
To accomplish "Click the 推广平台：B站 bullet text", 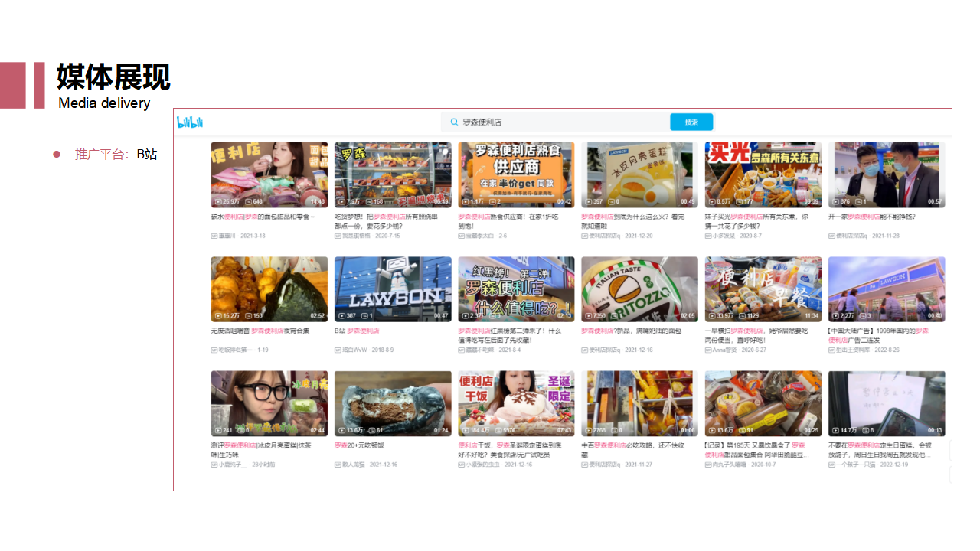I will [x=116, y=154].
